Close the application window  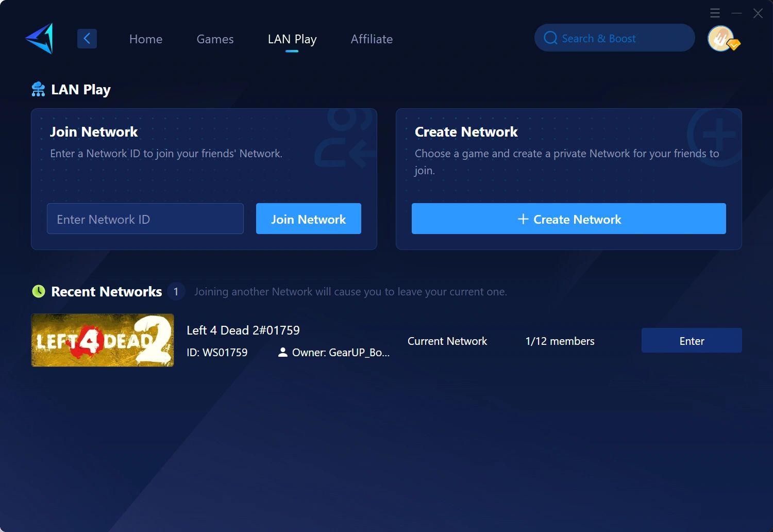click(x=758, y=13)
